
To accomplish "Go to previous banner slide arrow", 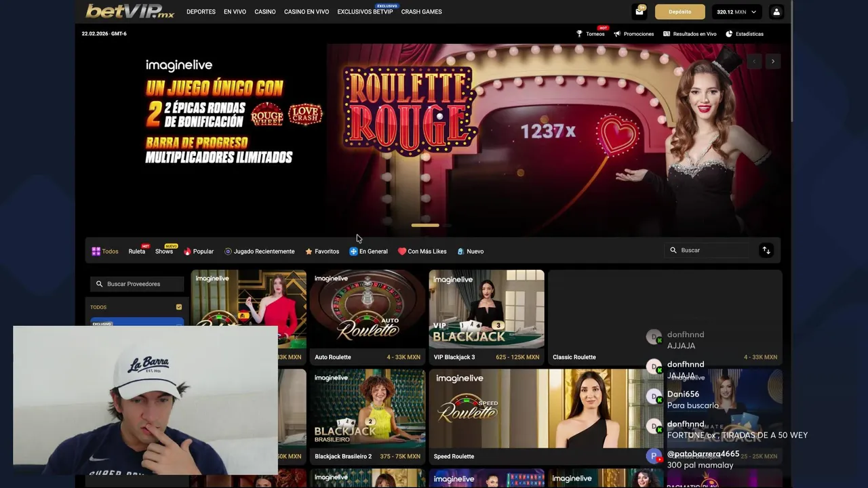I will 754,62.
